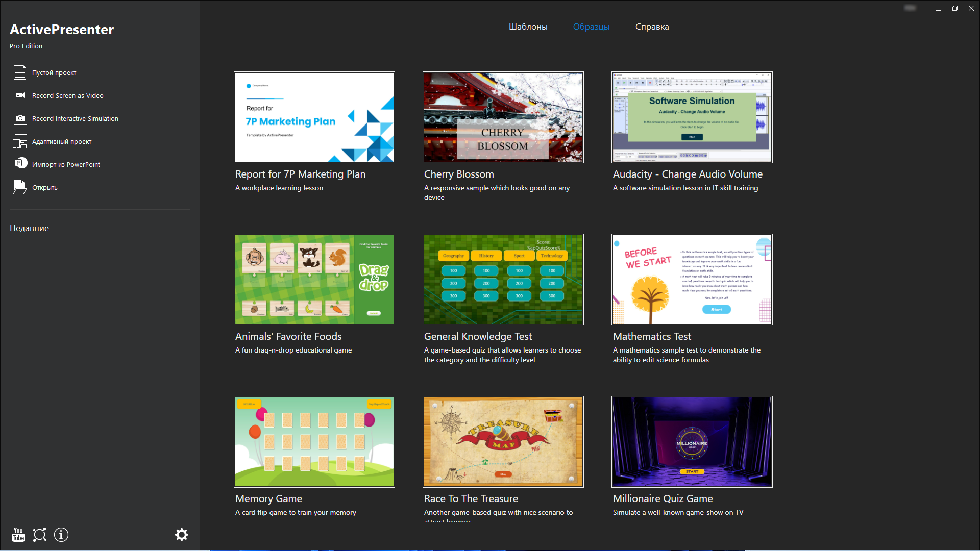Switch to the Шаблоны tab
980x551 pixels.
(x=528, y=27)
